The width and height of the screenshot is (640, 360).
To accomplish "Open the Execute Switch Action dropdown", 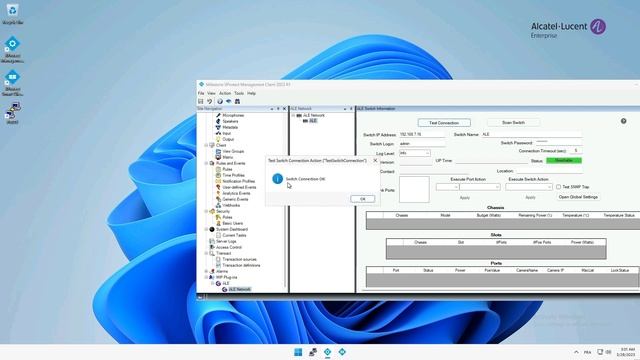I will coord(529,187).
